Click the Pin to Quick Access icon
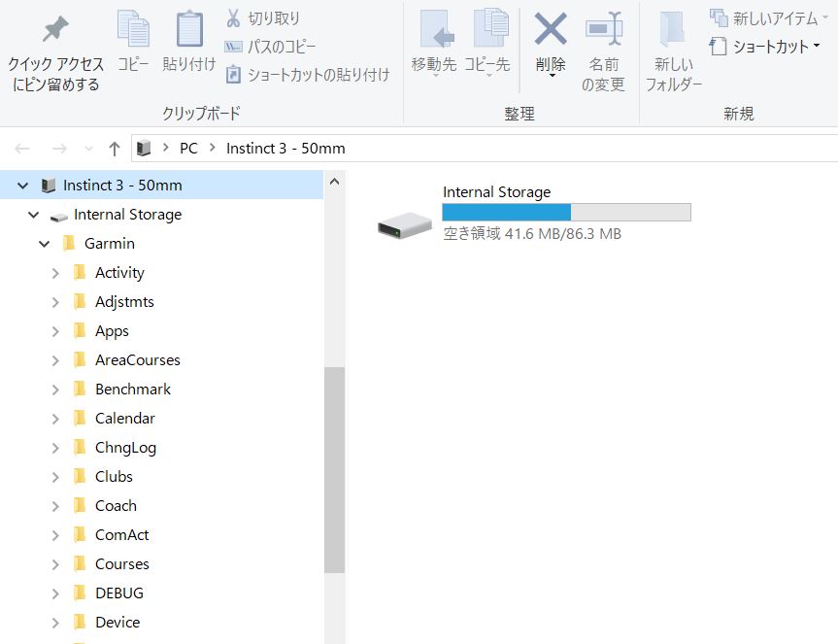 click(x=55, y=29)
